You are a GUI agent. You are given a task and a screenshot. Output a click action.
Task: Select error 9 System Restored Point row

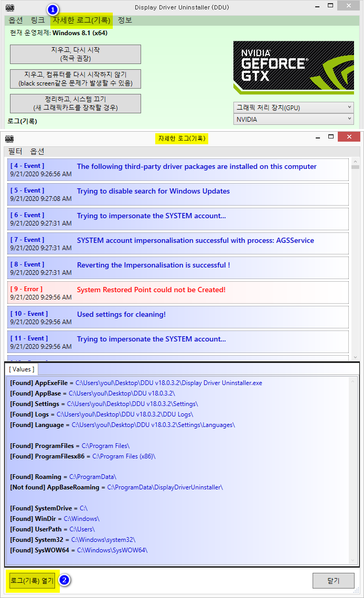coord(178,293)
